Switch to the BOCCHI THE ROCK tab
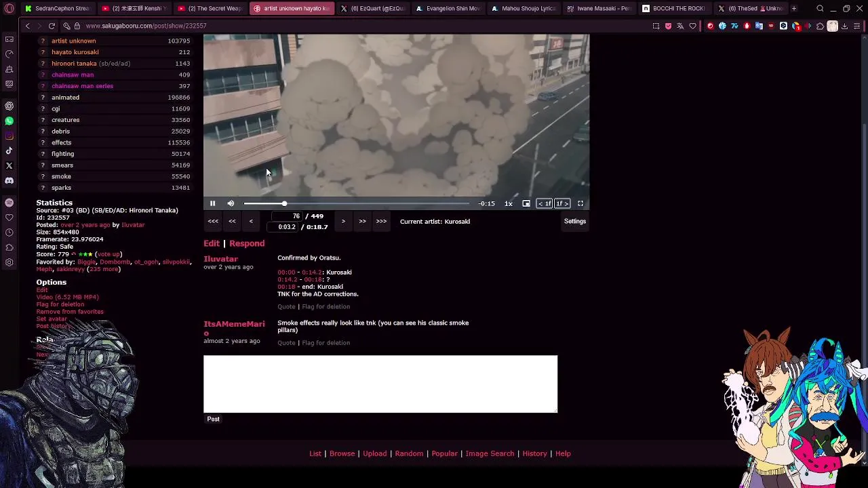The image size is (868, 488). (673, 9)
